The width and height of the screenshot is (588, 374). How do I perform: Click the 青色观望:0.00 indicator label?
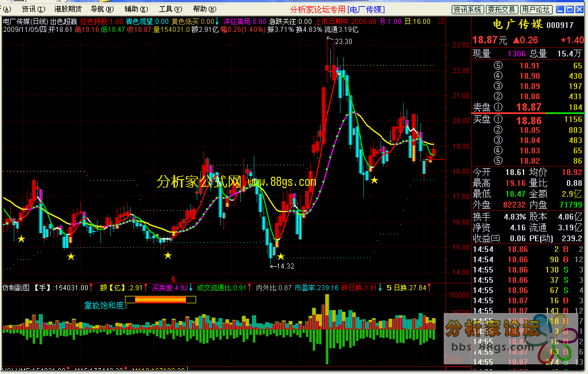147,22
